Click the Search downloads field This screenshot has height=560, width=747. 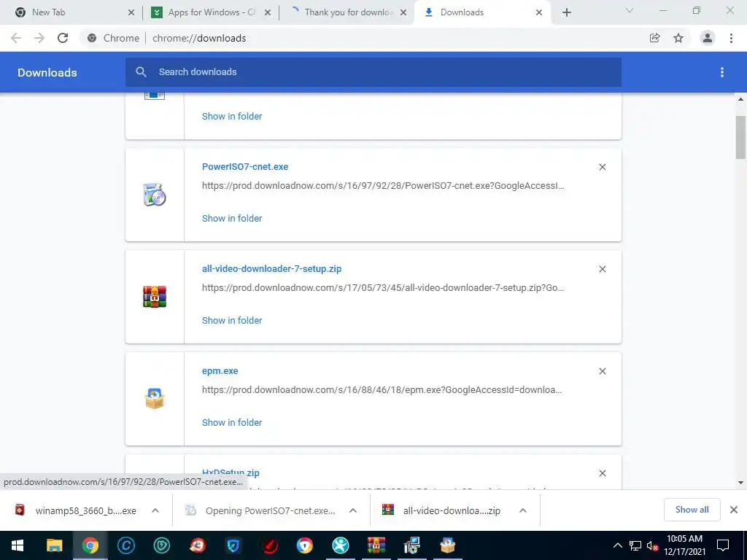point(373,72)
